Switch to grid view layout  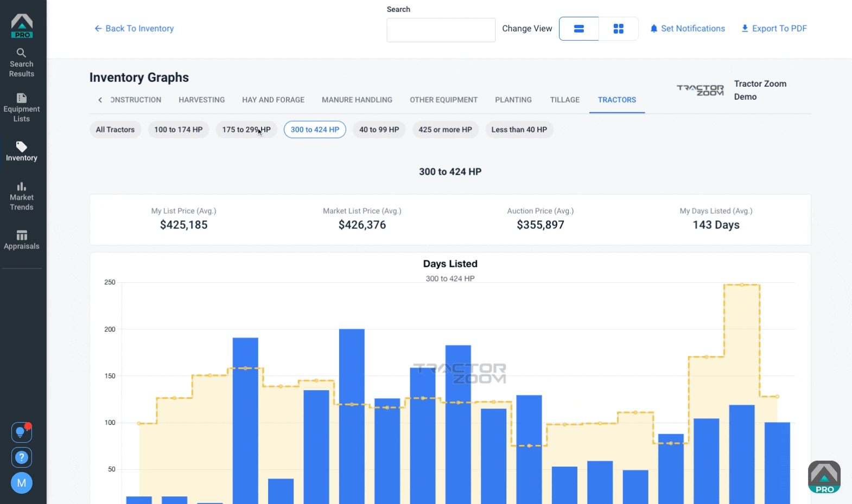coord(619,29)
